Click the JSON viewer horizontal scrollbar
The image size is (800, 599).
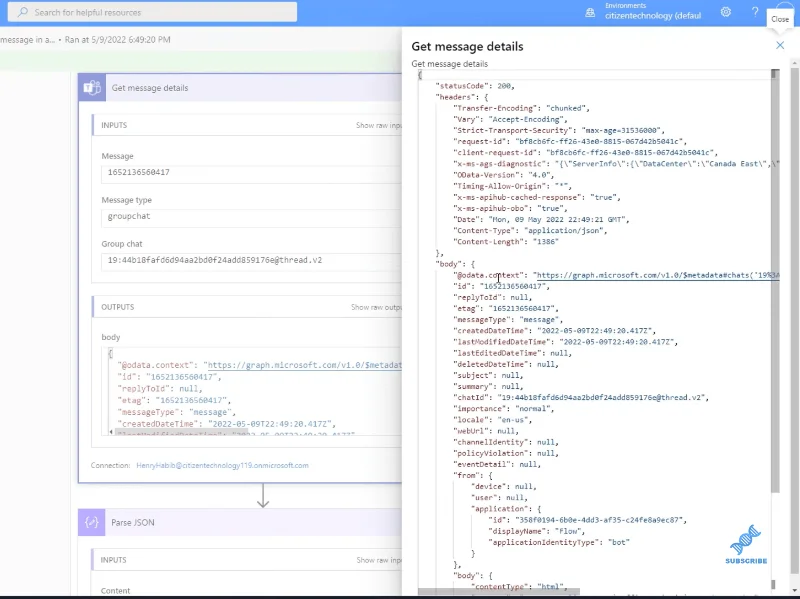click(498, 592)
